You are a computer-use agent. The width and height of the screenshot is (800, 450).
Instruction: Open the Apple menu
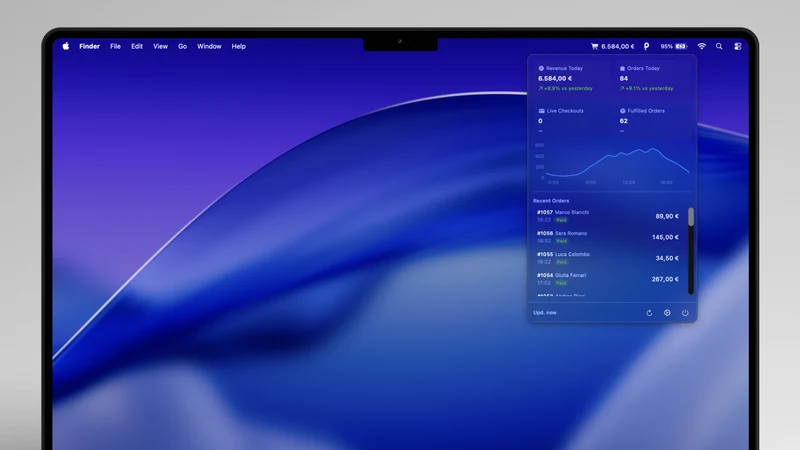[x=66, y=46]
